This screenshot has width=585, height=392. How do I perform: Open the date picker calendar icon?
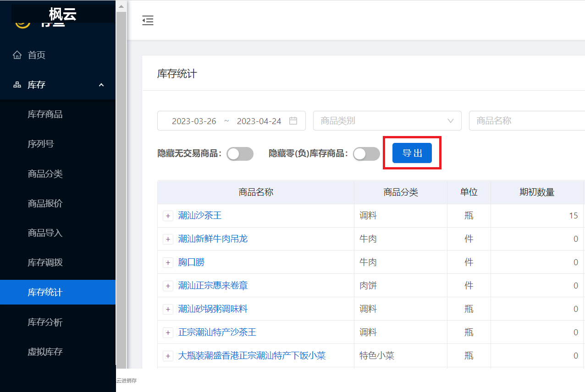pyautogui.click(x=293, y=121)
